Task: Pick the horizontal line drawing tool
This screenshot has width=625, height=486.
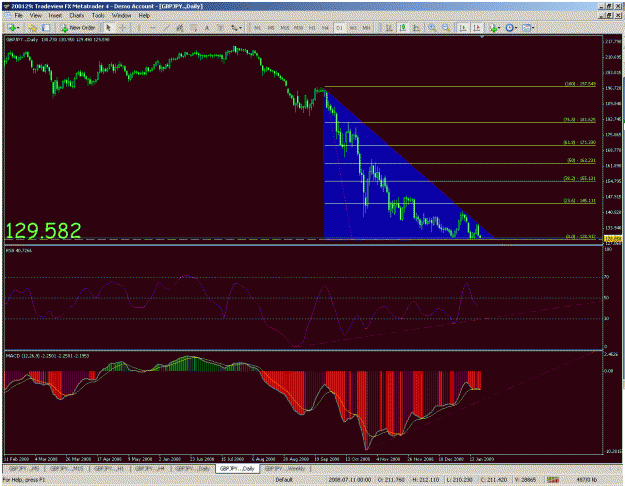Action: [152, 28]
